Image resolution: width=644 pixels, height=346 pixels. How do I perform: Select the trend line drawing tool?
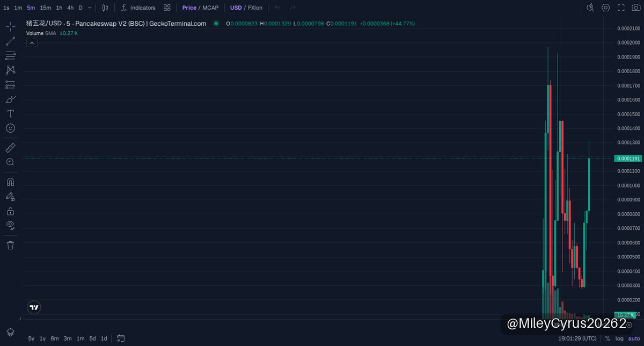[10, 41]
